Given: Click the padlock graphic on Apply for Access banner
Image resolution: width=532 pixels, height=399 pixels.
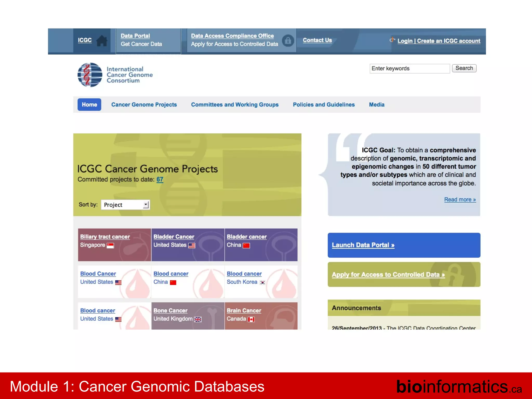Looking at the screenshot, I should point(453,275).
